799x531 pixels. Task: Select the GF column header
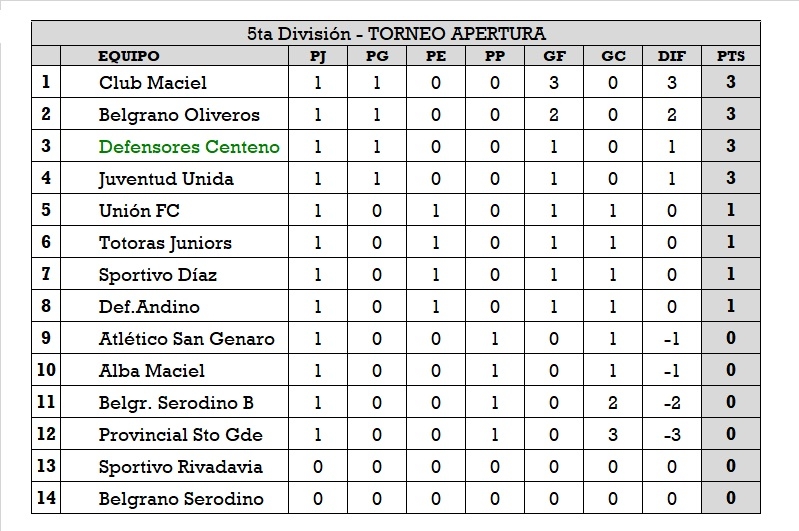coord(554,56)
